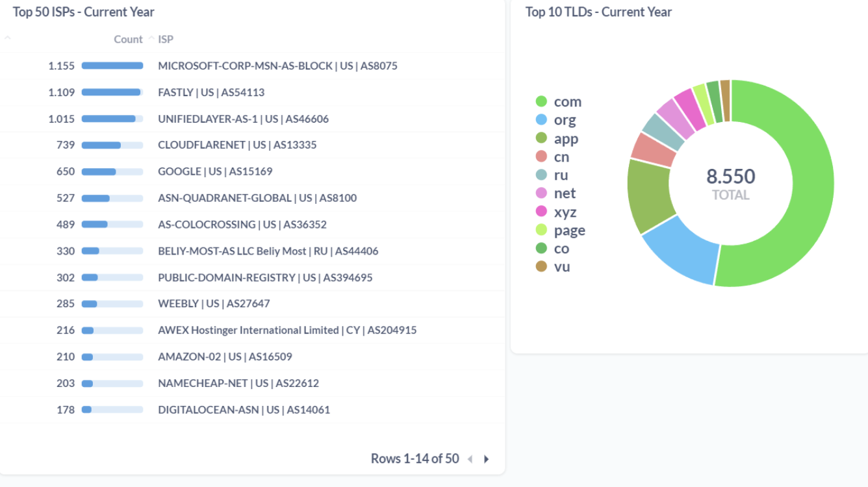Image resolution: width=868 pixels, height=487 pixels.
Task: Select CLOUDFLARENET | US | AS13335 row
Action: click(252, 145)
